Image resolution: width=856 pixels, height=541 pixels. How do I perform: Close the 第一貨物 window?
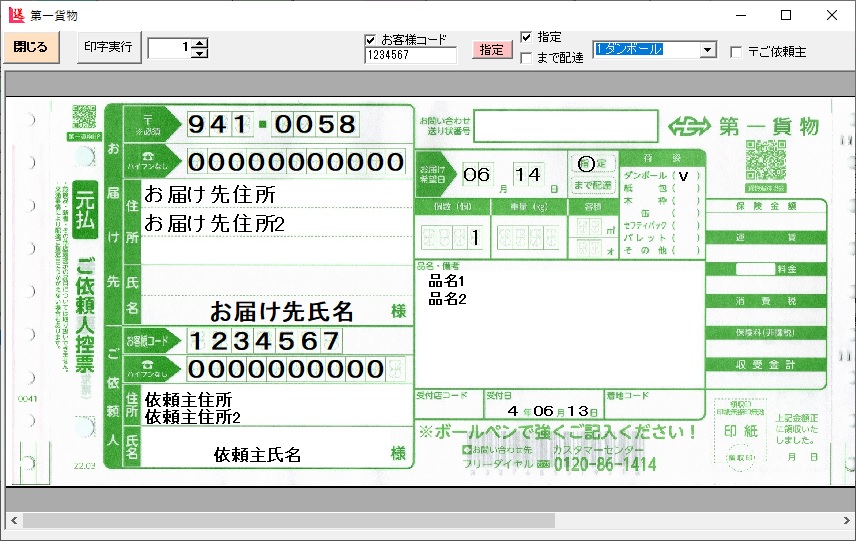[x=831, y=15]
